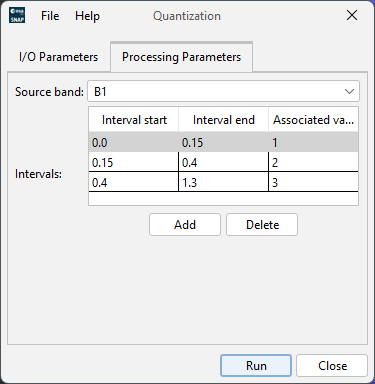This screenshot has height=384, width=375.
Task: Select the Processing Parameters tab
Action: coord(181,57)
